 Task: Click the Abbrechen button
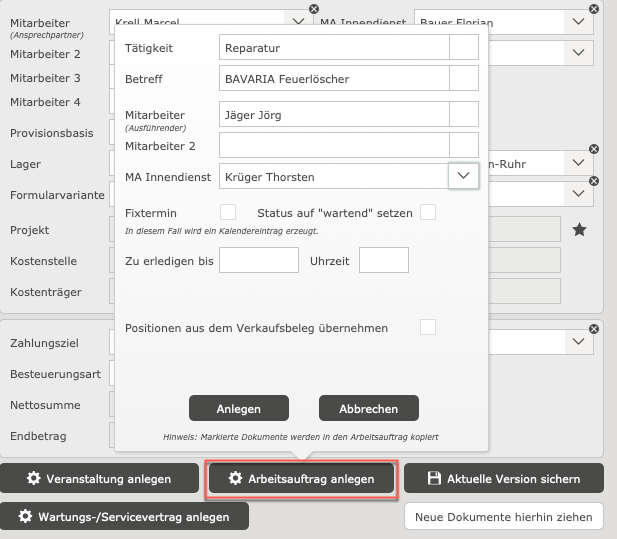click(369, 408)
